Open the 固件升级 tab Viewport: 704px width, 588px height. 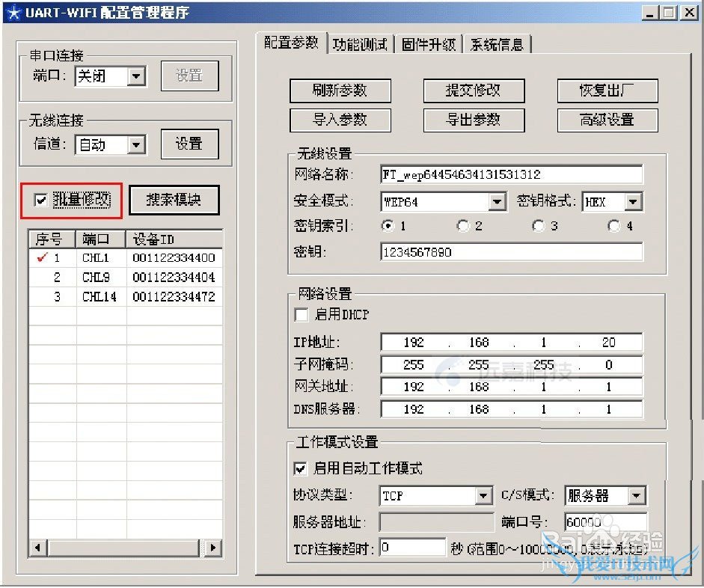point(428,44)
